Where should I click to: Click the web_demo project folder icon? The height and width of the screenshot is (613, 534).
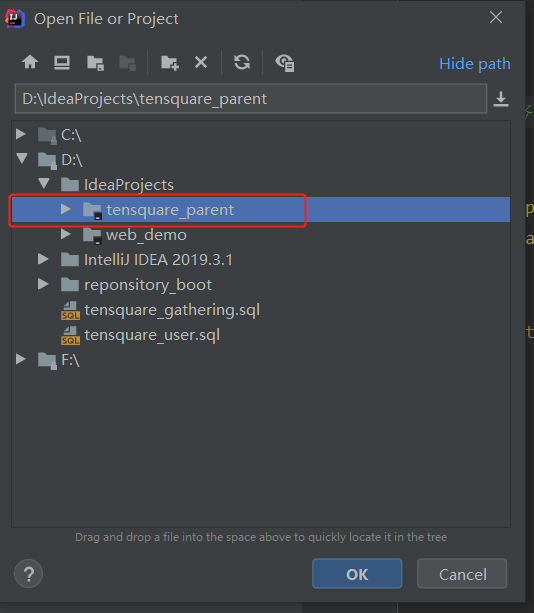pos(93,236)
